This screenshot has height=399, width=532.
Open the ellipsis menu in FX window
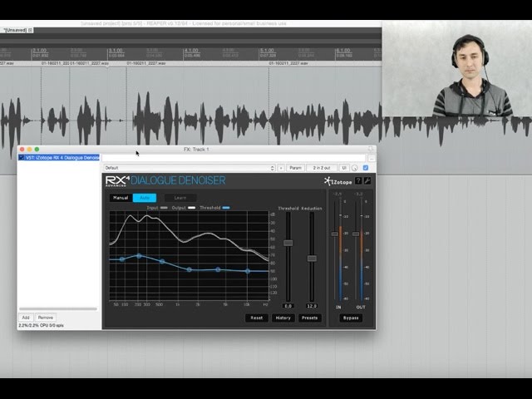(372, 158)
